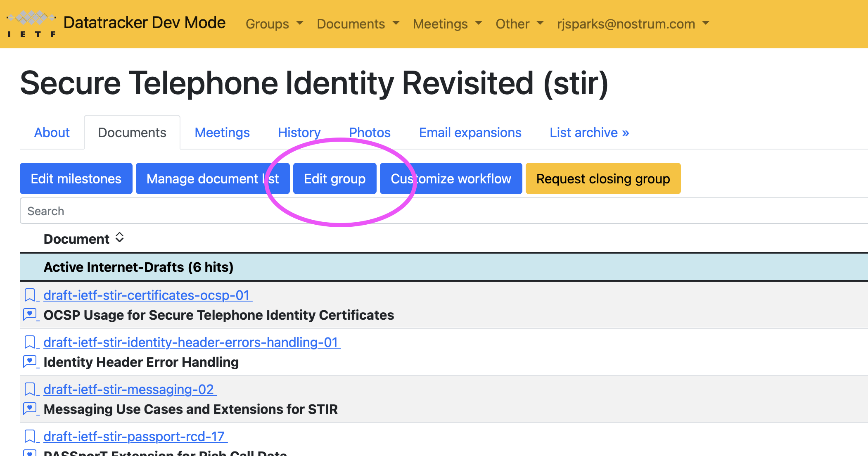Sort the table using the Document column arrows
The height and width of the screenshot is (456, 868).
(x=119, y=238)
